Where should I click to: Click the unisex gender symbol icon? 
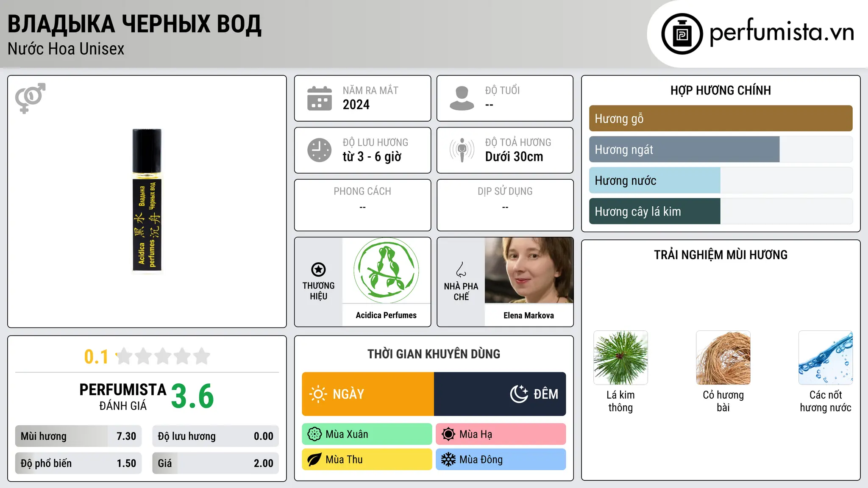(x=30, y=98)
